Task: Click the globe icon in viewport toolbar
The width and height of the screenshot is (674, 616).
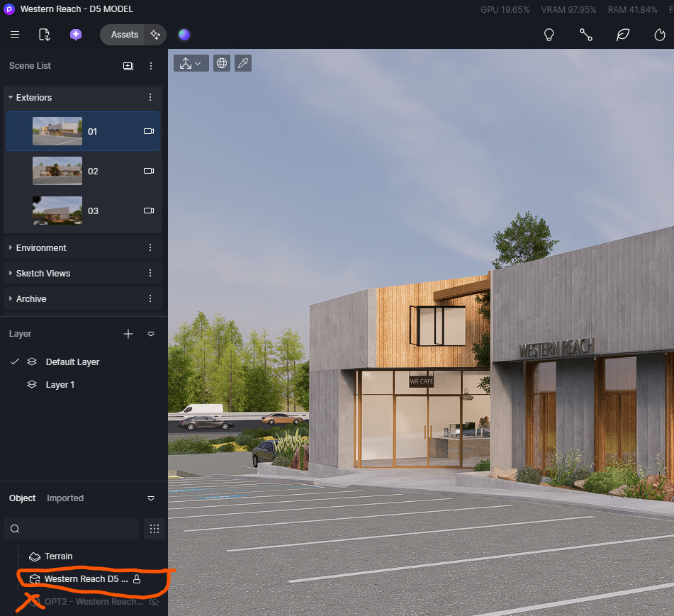Action: click(222, 63)
